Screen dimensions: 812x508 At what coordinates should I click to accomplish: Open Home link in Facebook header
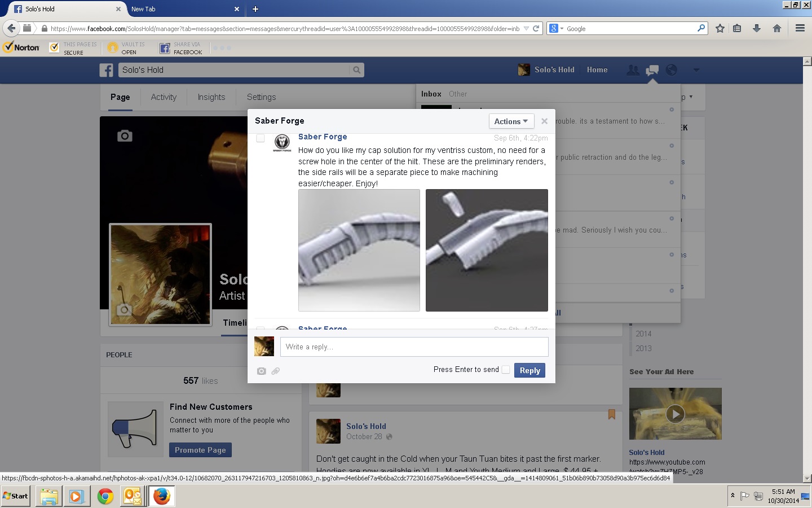(x=597, y=70)
